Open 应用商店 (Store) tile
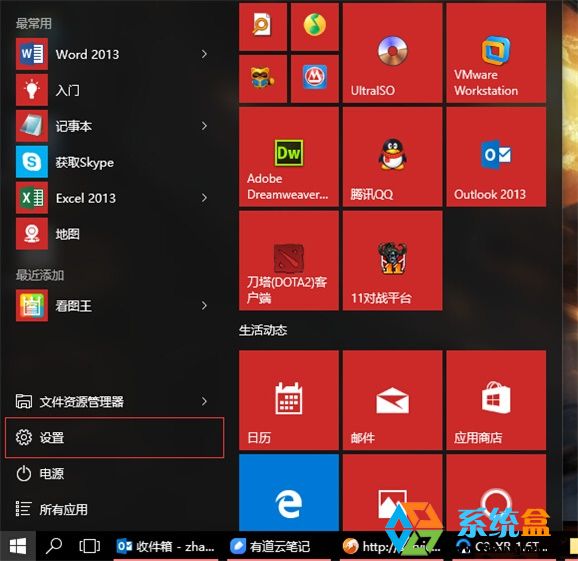Screen dimensions: 578x561 tap(496, 400)
